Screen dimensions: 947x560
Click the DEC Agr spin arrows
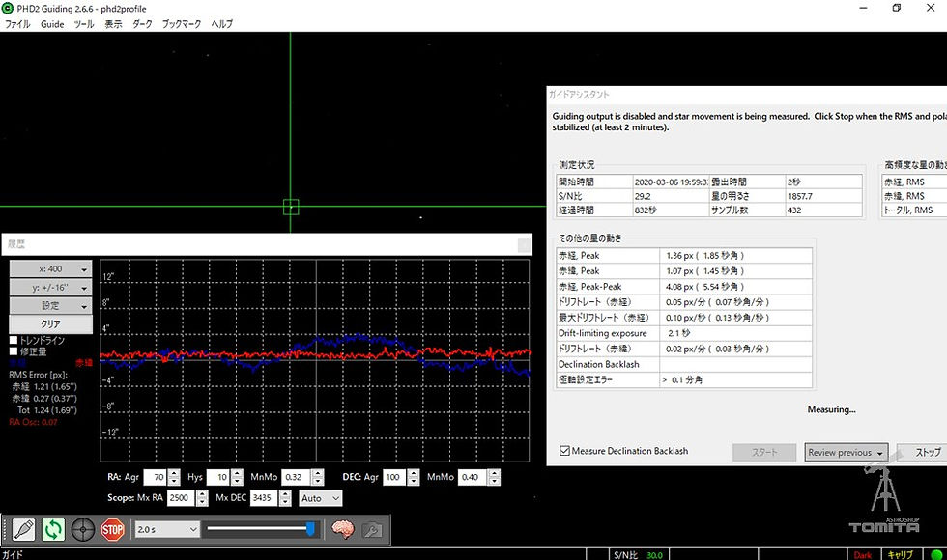pyautogui.click(x=414, y=477)
